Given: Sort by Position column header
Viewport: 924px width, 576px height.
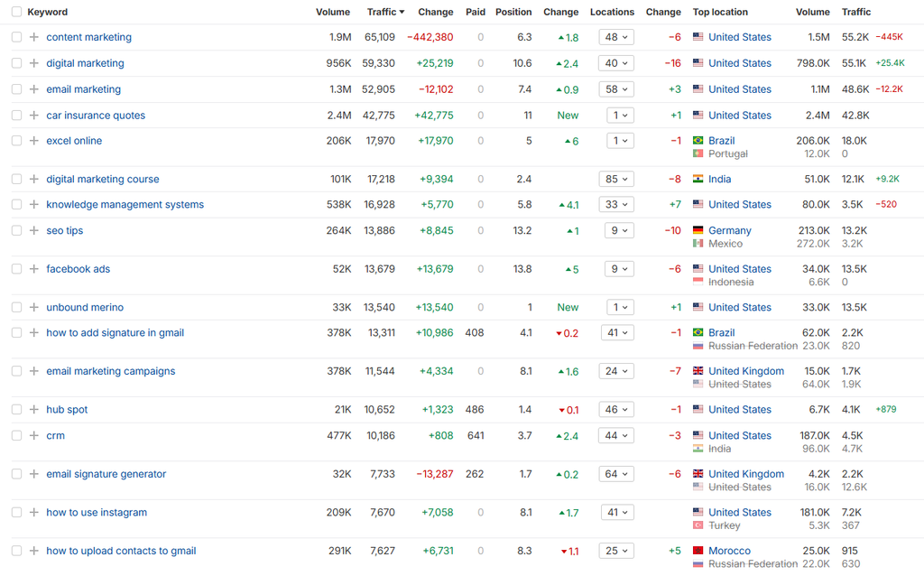Looking at the screenshot, I should point(513,12).
